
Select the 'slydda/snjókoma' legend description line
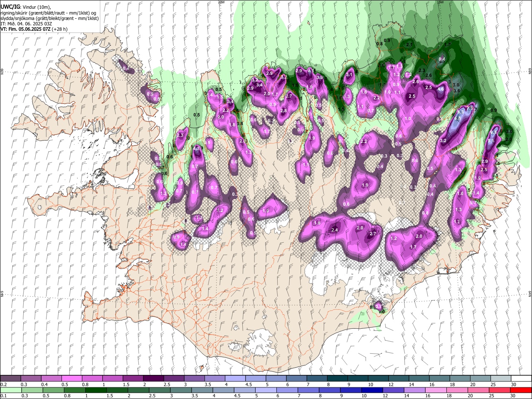50,18
